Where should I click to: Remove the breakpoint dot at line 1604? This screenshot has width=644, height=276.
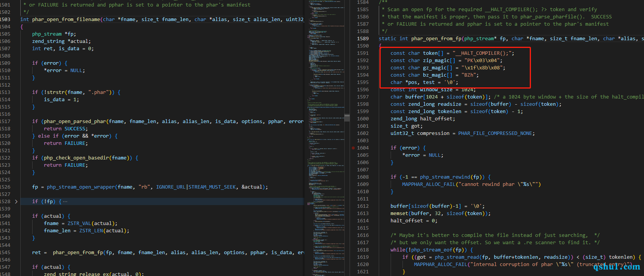(353, 148)
